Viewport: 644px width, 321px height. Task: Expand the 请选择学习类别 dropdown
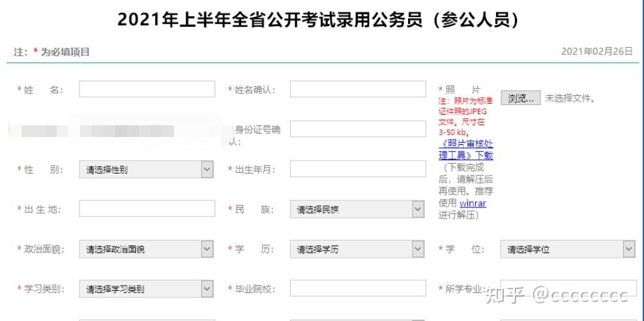pos(146,289)
